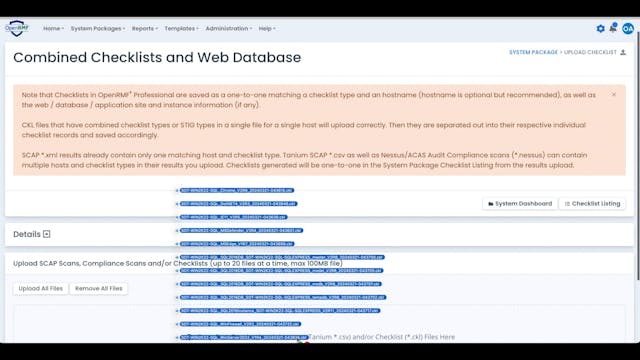The image size is (640, 360).
Task: Click the OpenRMF shield logo
Action: 17,28
